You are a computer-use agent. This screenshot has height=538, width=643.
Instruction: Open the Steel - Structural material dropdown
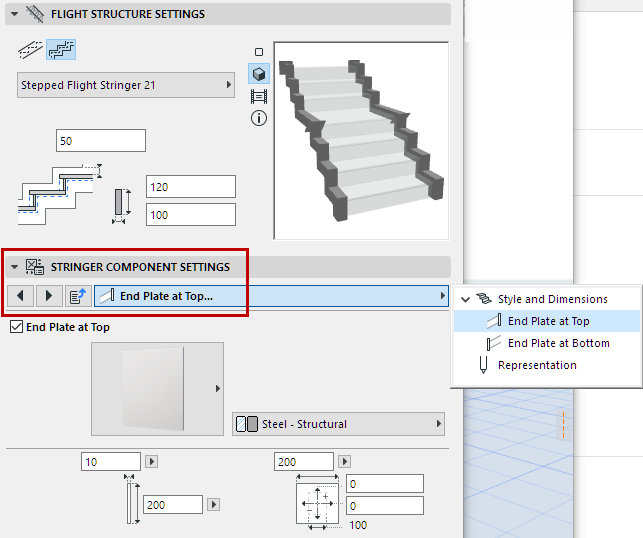coord(338,424)
